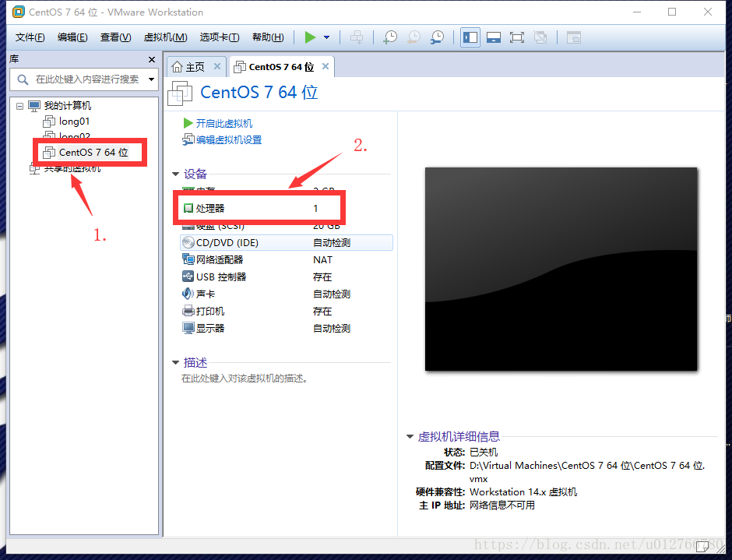
Task: Click the console view toolbar icon
Action: click(x=573, y=37)
